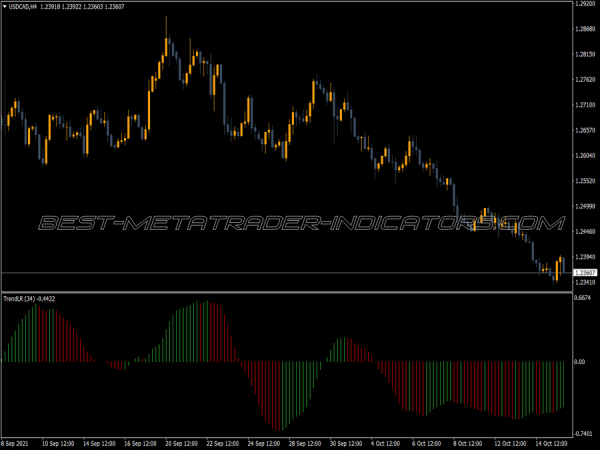Click the 12 Oct 12:00 time label
The height and width of the screenshot is (450, 600).
coord(510,443)
